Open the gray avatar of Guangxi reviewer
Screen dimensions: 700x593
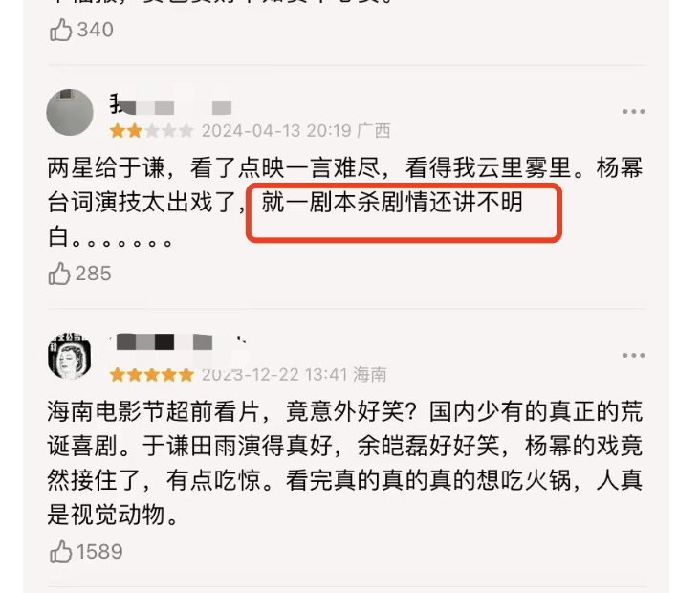point(70,112)
